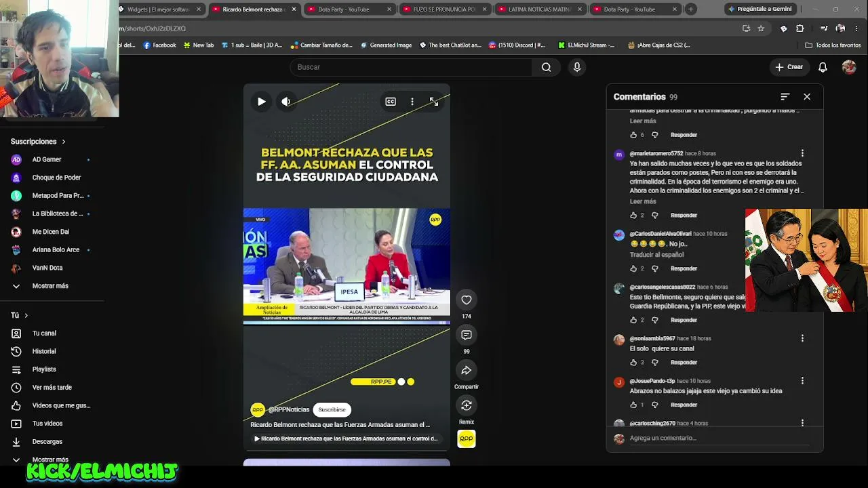Image resolution: width=868 pixels, height=488 pixels.
Task: Click the Agrega un comentario field
Action: 719,439
